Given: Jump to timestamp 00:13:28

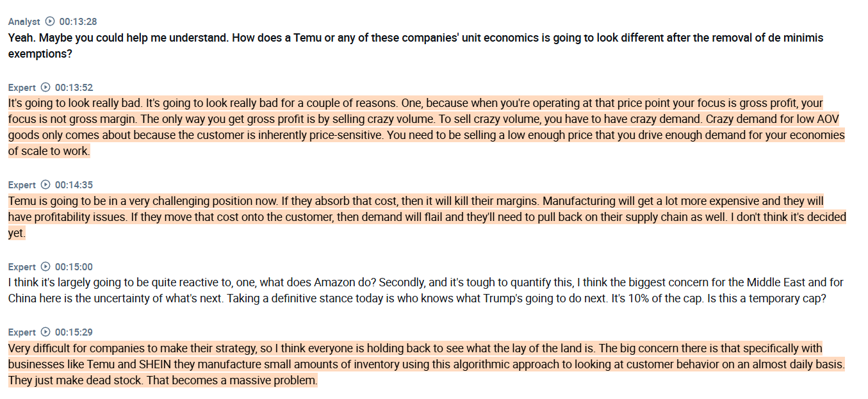Looking at the screenshot, I should [78, 22].
